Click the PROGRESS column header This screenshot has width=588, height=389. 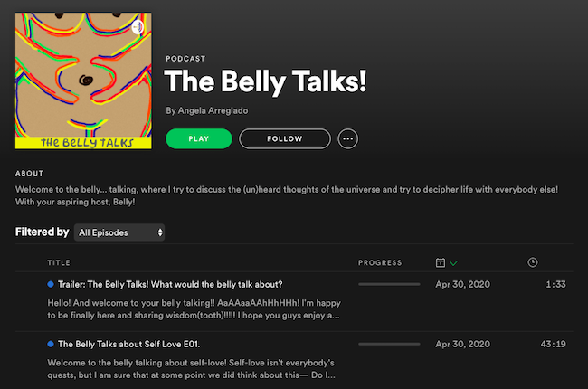tap(379, 263)
